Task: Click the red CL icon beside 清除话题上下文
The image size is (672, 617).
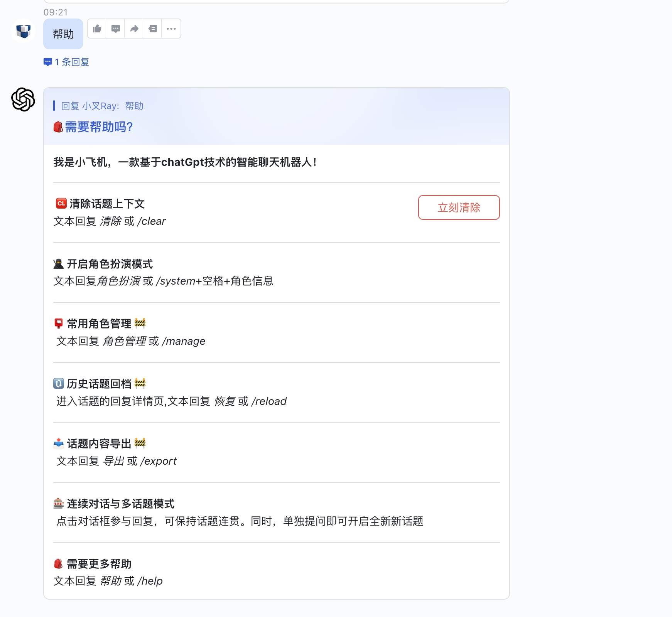Action: click(61, 203)
